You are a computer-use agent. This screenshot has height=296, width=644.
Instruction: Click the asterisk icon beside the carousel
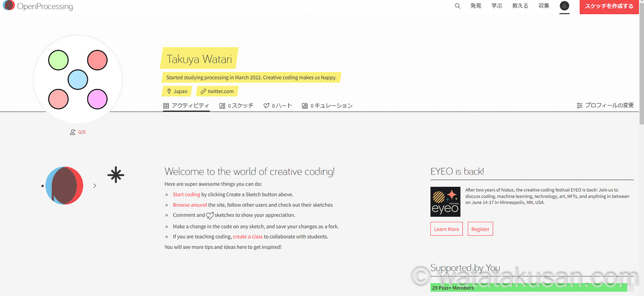[x=116, y=175]
